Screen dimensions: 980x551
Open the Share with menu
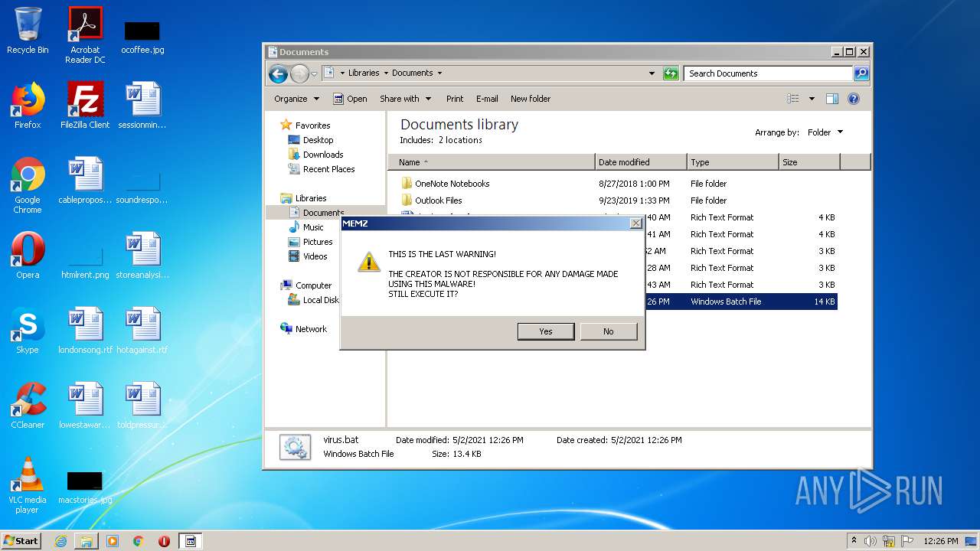click(x=405, y=99)
